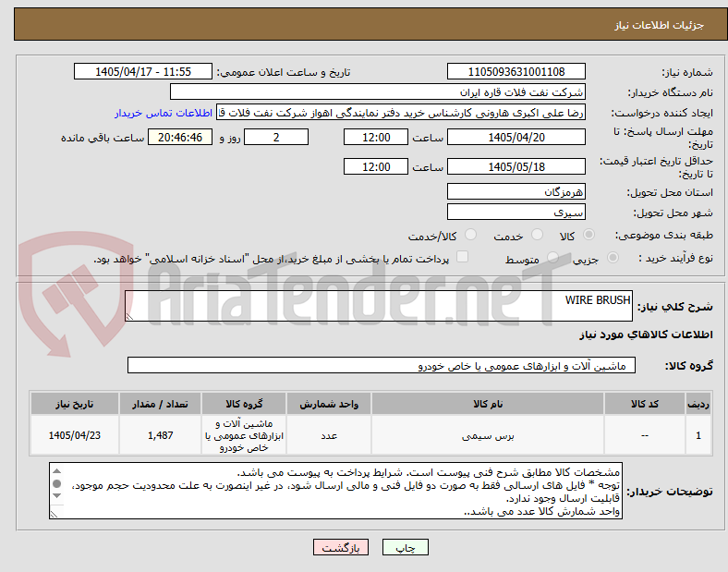Click the announcement date field 1405/04/17 - 11:55
728x572 pixels.
coord(143,71)
